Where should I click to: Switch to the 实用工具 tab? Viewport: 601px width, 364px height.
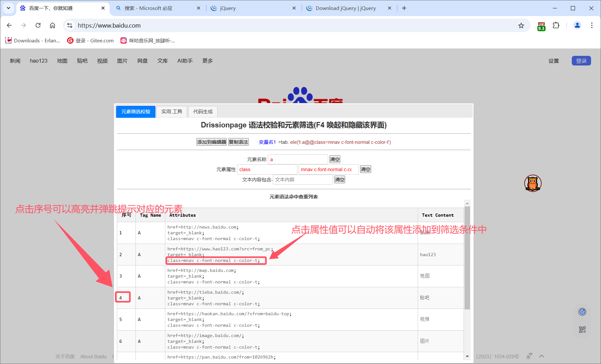point(172,112)
